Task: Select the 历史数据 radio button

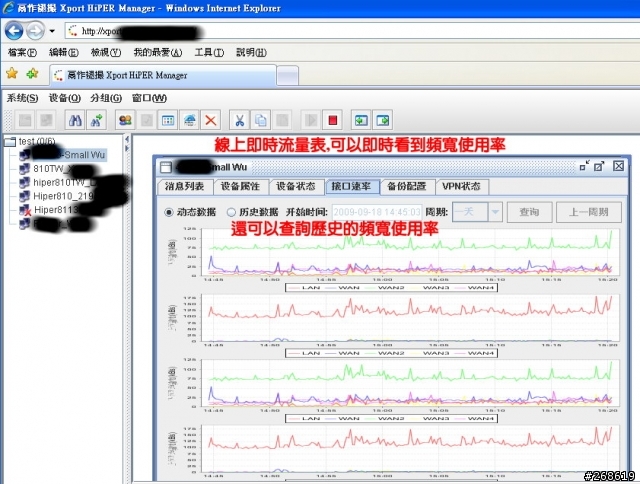Action: pos(231,212)
